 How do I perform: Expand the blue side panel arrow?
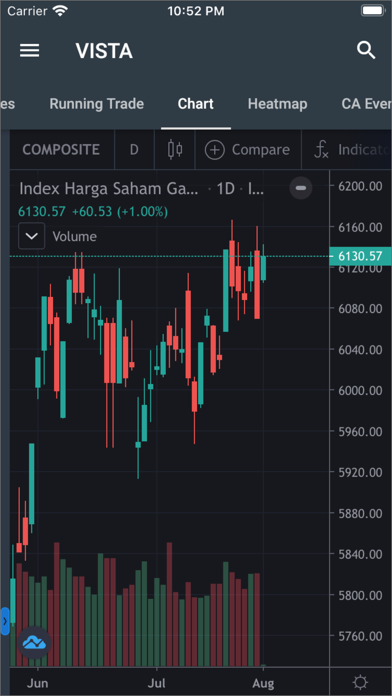pos(5,621)
